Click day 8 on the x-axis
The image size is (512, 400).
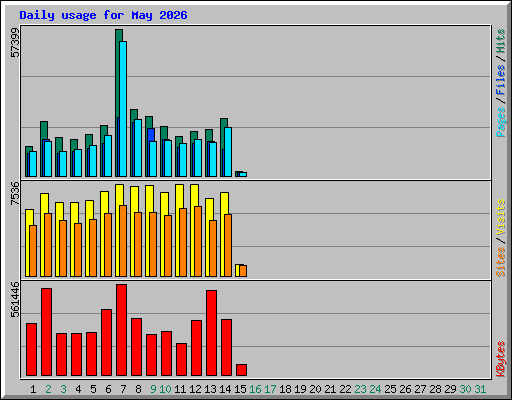click(x=138, y=389)
